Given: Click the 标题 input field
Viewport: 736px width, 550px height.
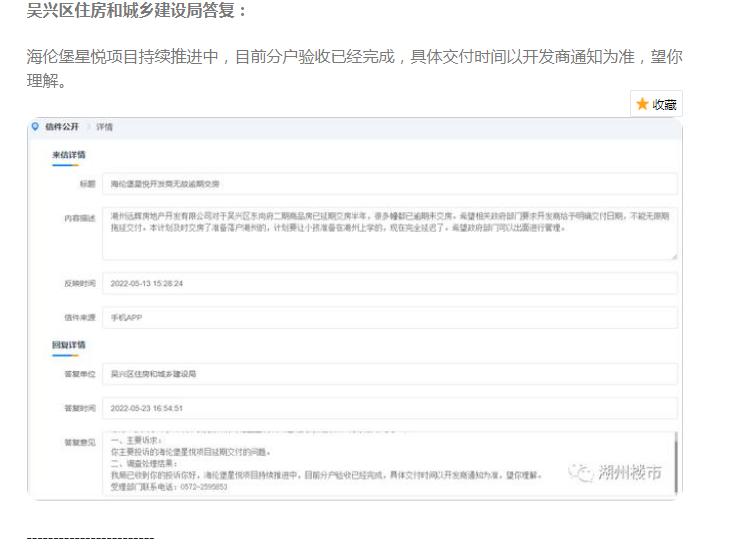Looking at the screenshot, I should [390, 184].
